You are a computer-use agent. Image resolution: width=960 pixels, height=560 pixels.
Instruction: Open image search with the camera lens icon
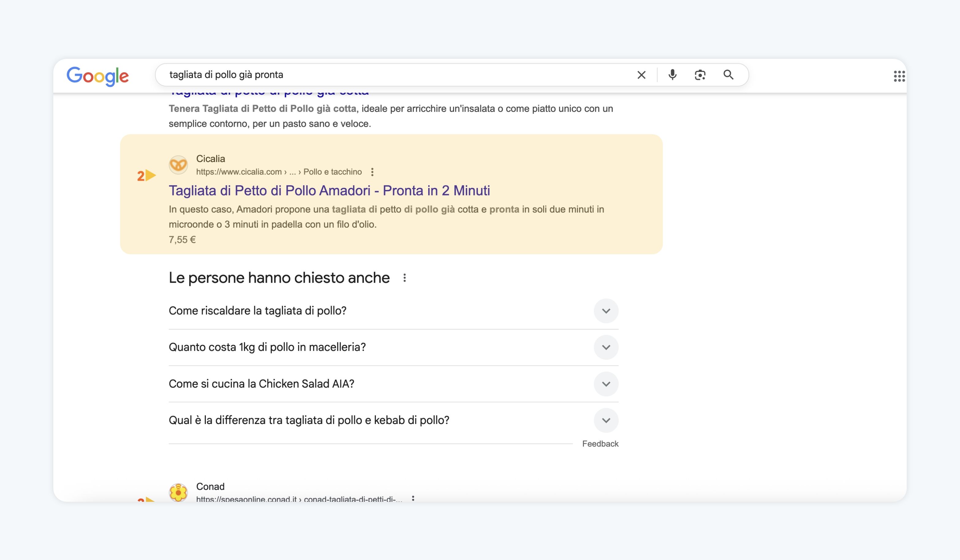click(700, 75)
